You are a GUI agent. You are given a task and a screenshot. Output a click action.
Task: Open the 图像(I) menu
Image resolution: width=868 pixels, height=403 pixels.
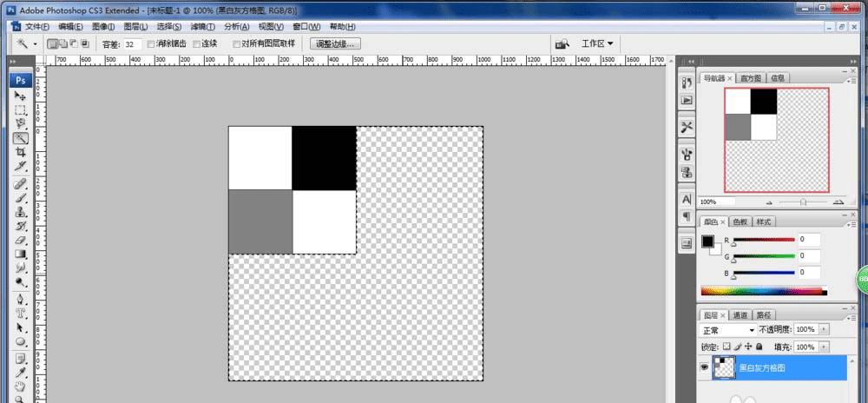[x=103, y=27]
